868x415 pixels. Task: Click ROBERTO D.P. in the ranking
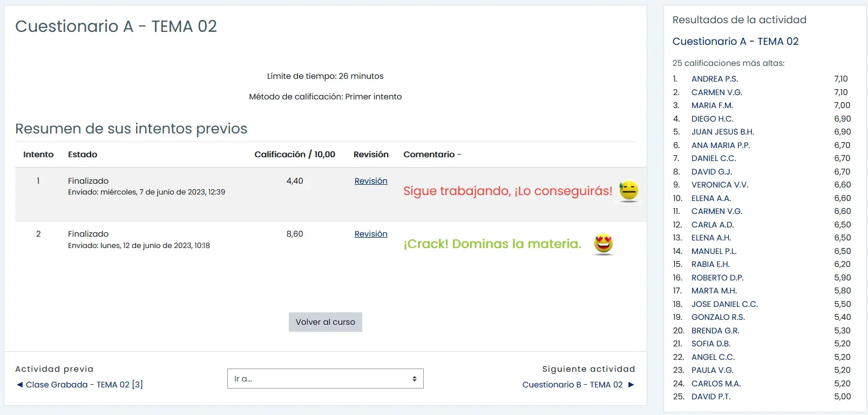click(x=717, y=278)
